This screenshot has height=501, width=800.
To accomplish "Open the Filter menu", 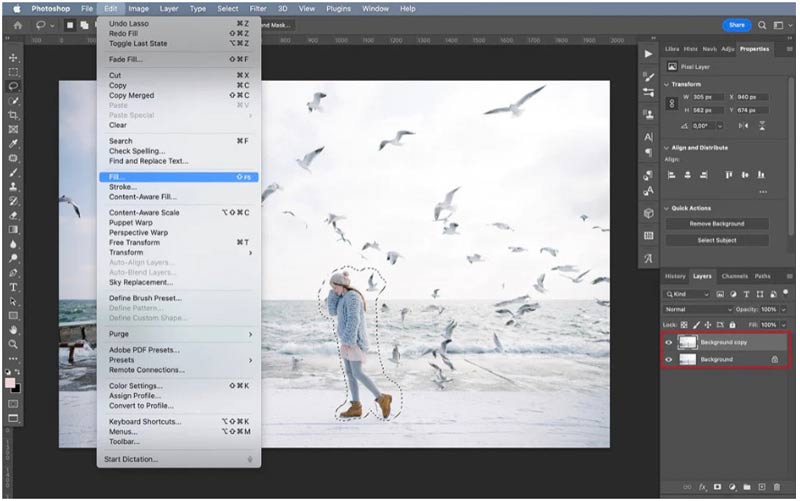I will 258,9.
